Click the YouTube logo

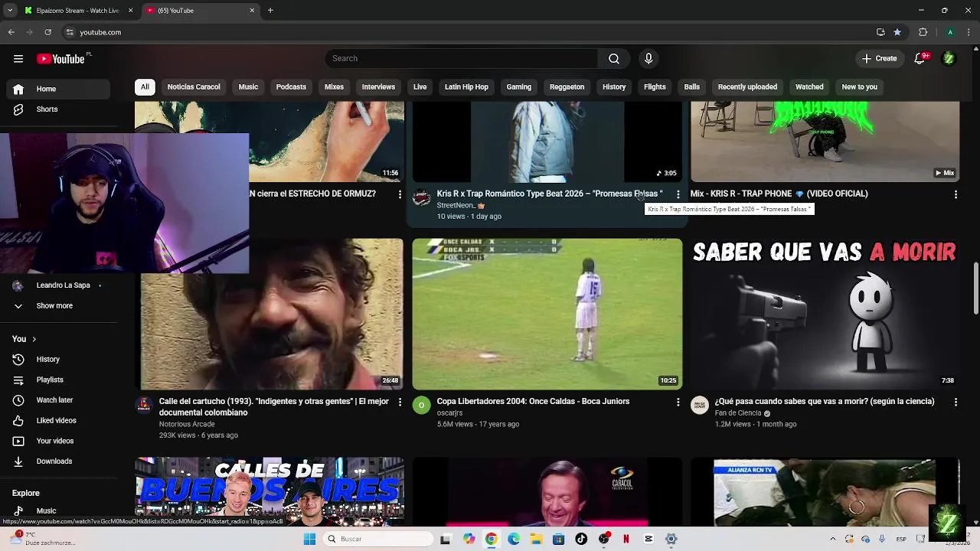(x=61, y=59)
